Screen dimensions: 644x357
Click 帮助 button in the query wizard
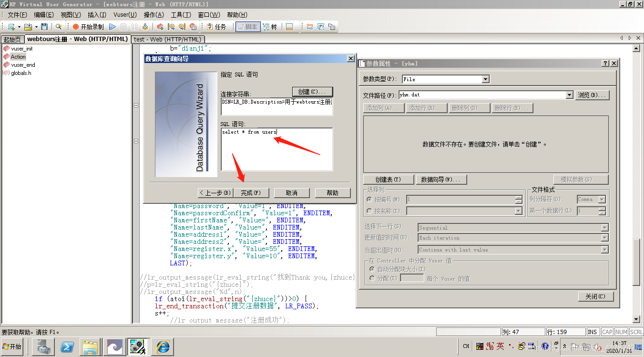click(332, 193)
